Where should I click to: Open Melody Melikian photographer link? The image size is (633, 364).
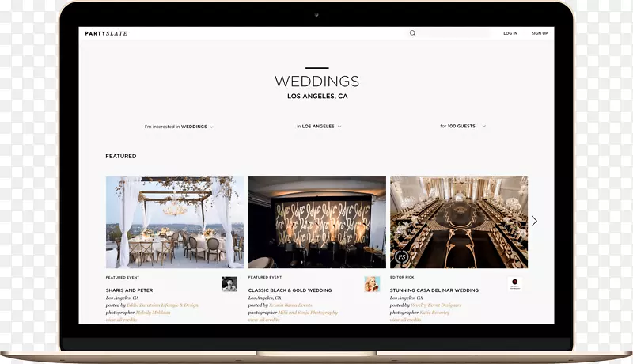click(x=153, y=313)
